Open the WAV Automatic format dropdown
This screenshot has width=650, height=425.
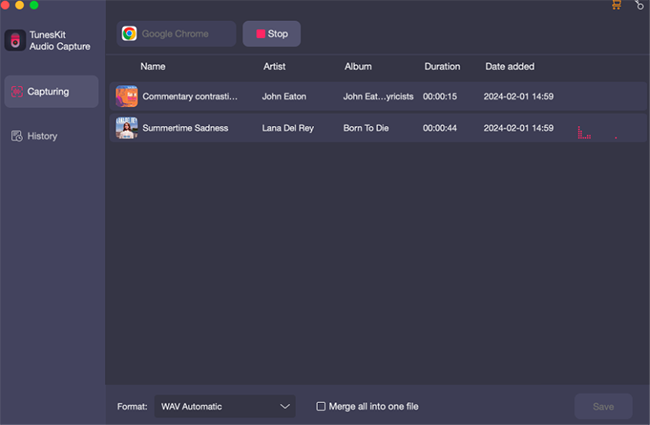225,406
